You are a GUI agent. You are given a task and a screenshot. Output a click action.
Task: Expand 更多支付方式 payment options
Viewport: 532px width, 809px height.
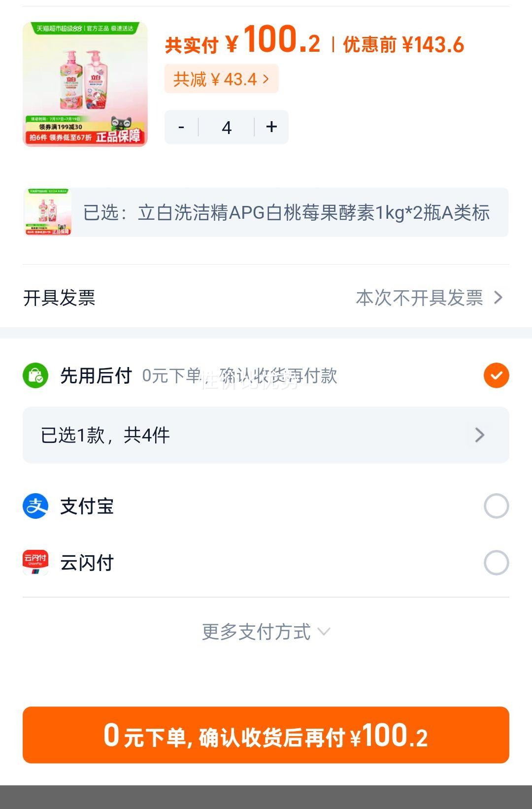tap(266, 632)
